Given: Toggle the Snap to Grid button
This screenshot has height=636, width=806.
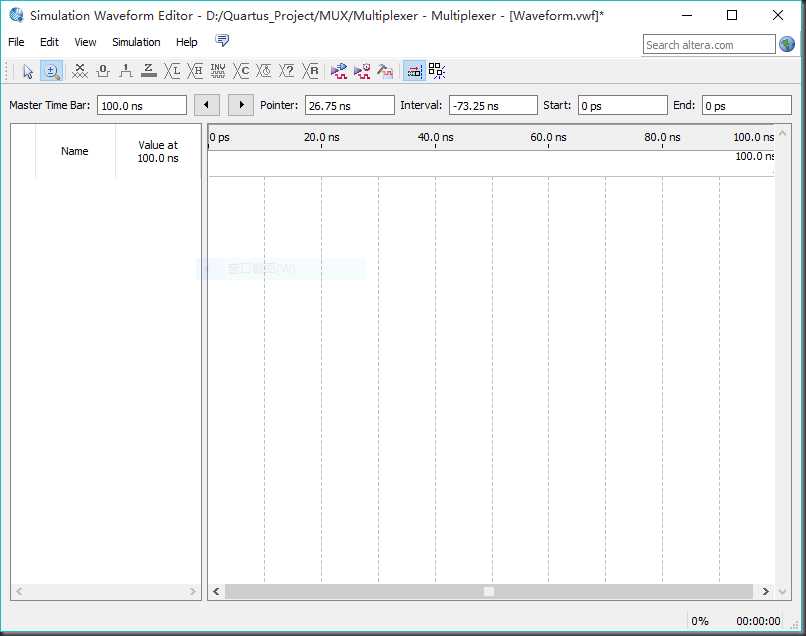Looking at the screenshot, I should [x=414, y=71].
